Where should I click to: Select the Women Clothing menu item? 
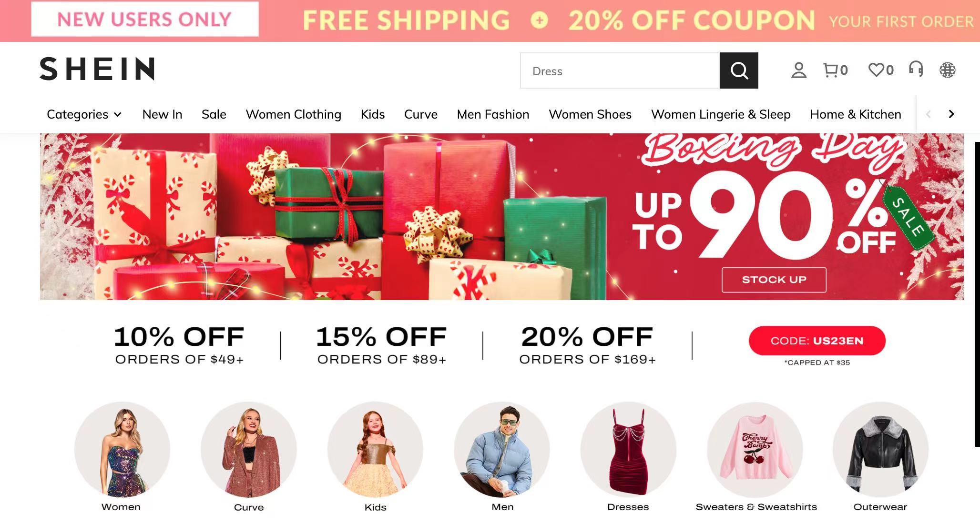point(293,114)
